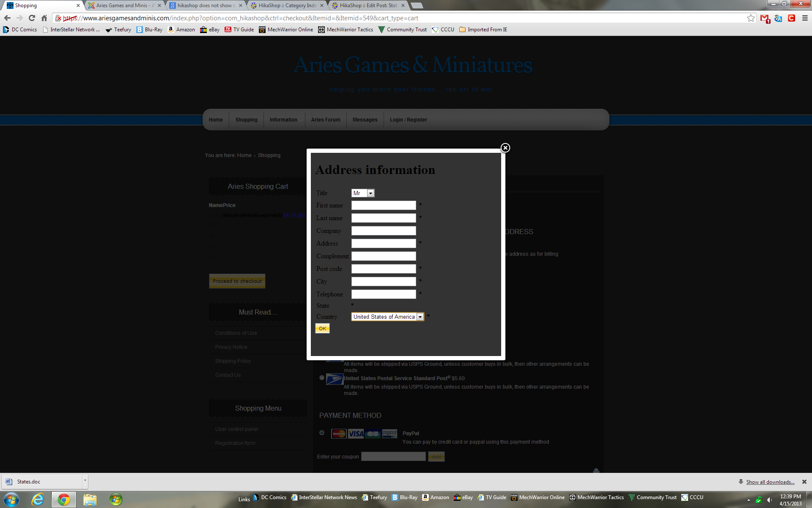
Task: Open the Aries Forum menu item
Action: (x=326, y=120)
